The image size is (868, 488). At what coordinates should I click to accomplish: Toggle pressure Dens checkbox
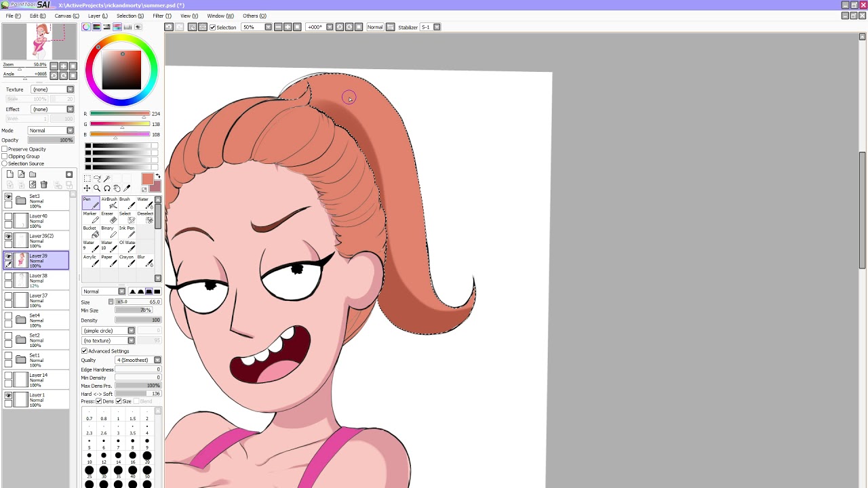pyautogui.click(x=99, y=401)
